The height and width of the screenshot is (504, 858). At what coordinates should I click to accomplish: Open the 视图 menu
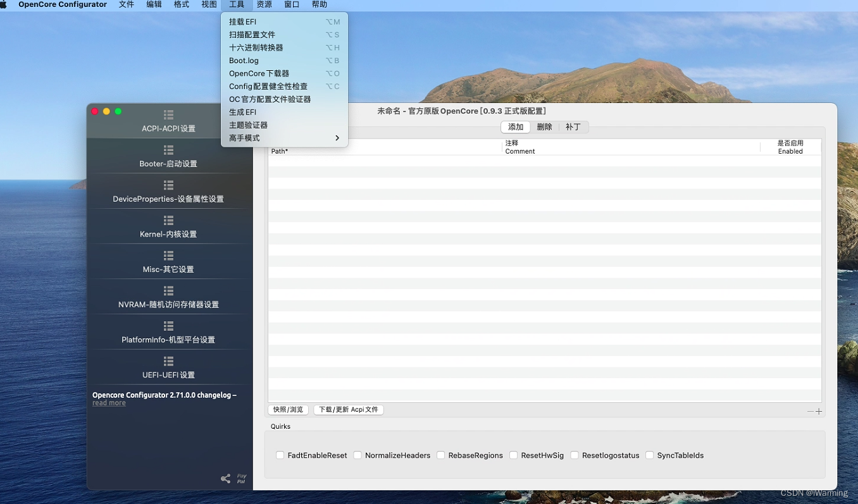click(209, 4)
